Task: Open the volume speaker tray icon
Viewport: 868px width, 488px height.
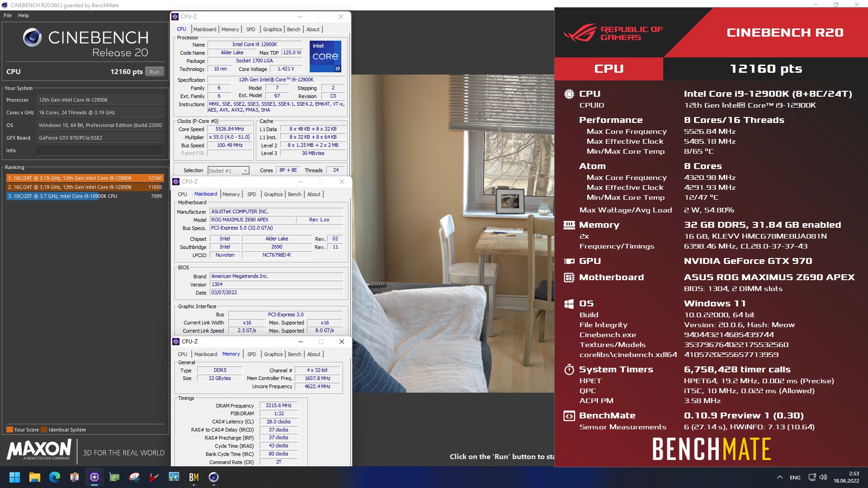Action: click(823, 477)
